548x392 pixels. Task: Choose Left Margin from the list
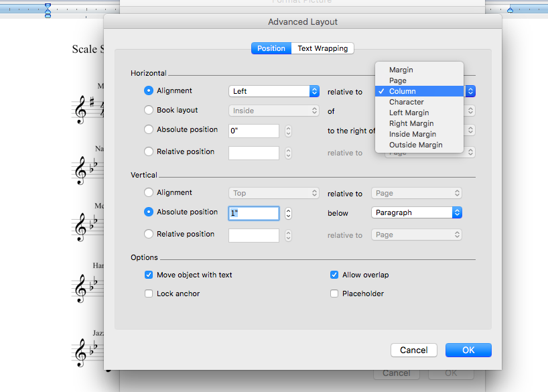click(409, 113)
